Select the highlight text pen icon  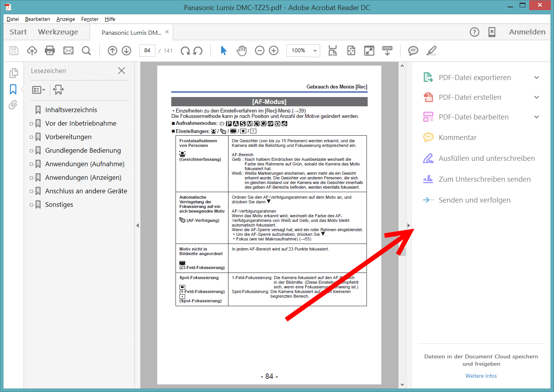click(431, 51)
